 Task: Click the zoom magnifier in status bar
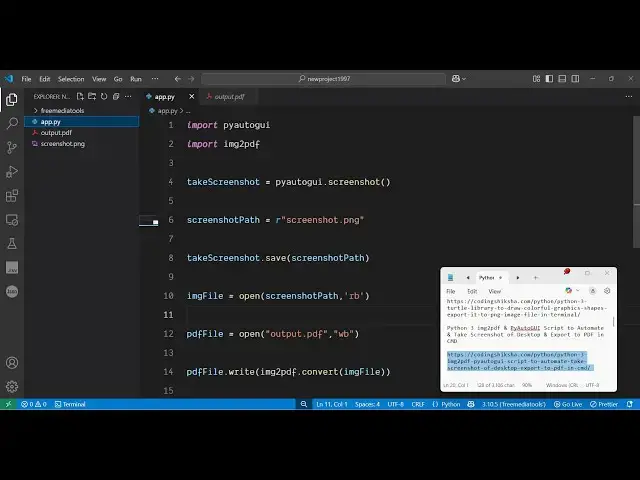(304, 404)
